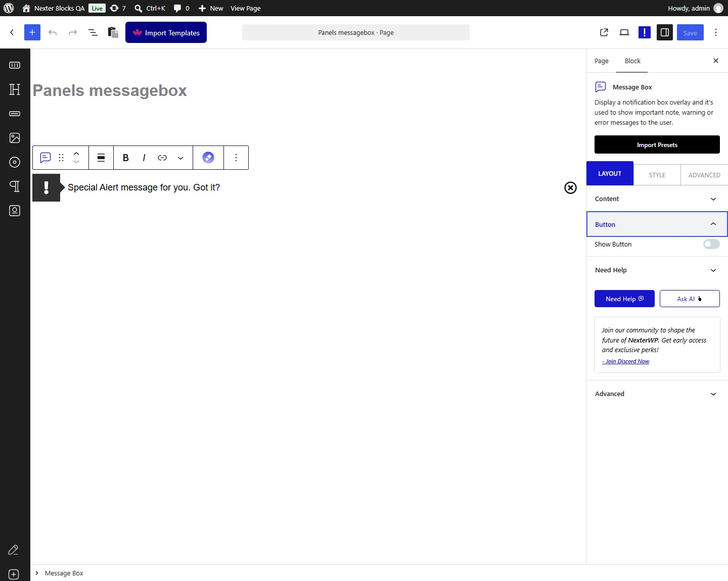This screenshot has height=581, width=728.
Task: Click the block drag handle
Action: [61, 158]
